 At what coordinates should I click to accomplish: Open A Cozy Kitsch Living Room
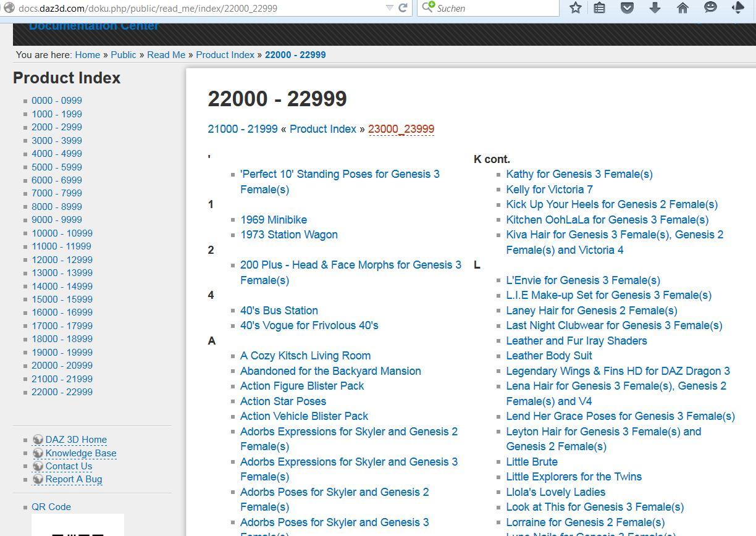(x=306, y=356)
